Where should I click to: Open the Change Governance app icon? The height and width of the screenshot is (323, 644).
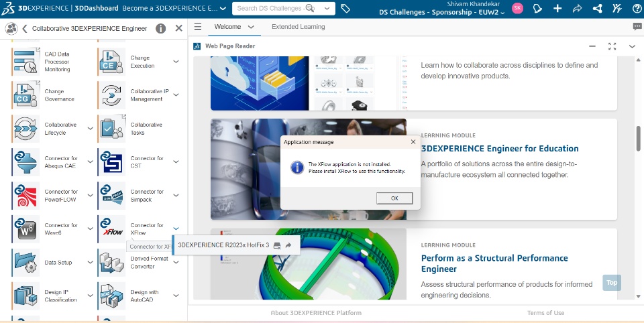[x=26, y=94]
